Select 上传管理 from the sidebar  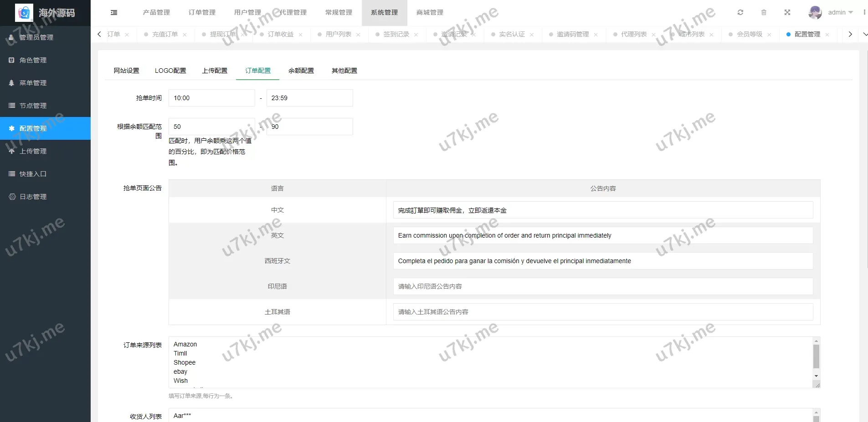click(x=32, y=151)
